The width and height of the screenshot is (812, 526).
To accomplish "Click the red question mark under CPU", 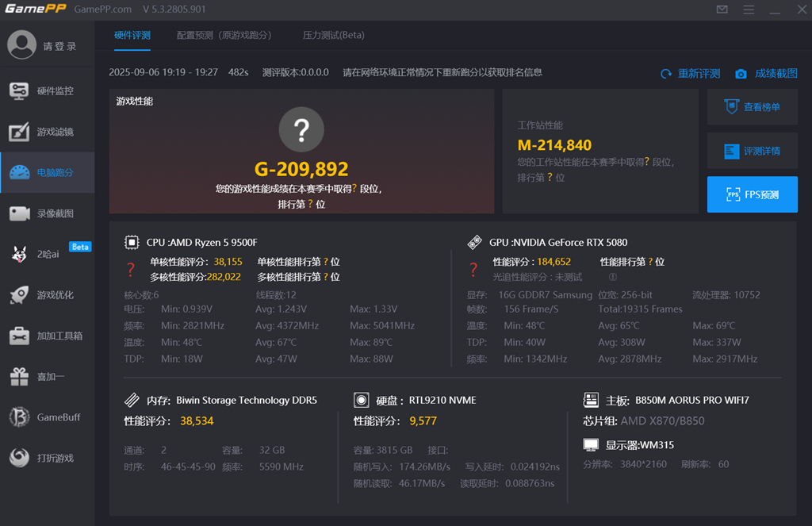I will pos(131,269).
